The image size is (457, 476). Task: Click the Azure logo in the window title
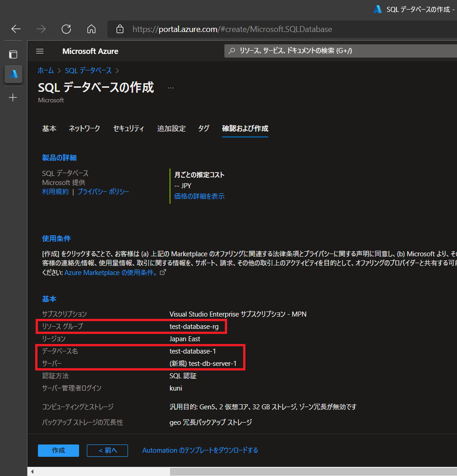pyautogui.click(x=377, y=9)
